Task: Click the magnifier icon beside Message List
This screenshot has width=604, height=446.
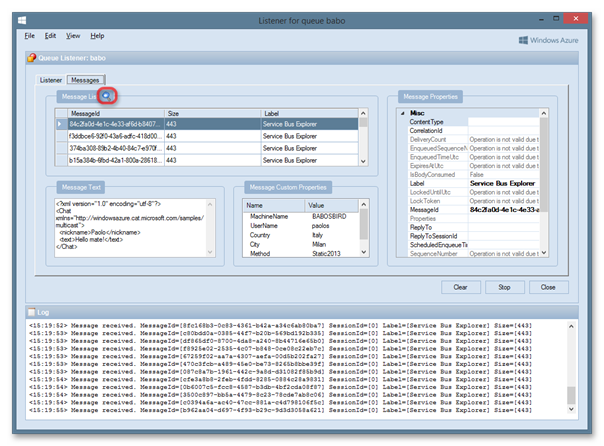Action: [106, 96]
